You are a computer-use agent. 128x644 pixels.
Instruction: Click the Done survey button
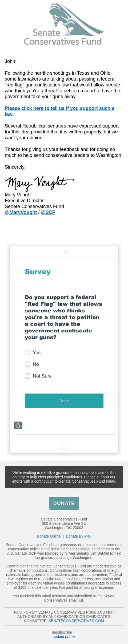64,401
